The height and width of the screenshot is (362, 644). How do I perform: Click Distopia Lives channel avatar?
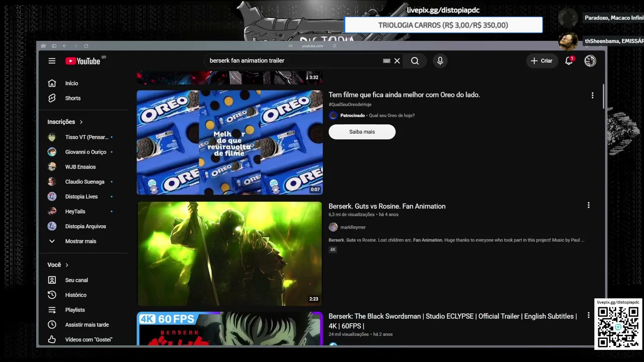click(52, 197)
